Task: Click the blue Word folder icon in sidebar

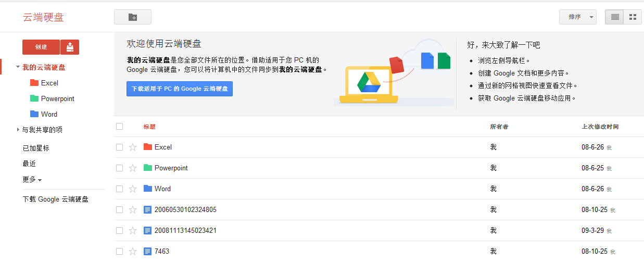Action: pyautogui.click(x=34, y=114)
